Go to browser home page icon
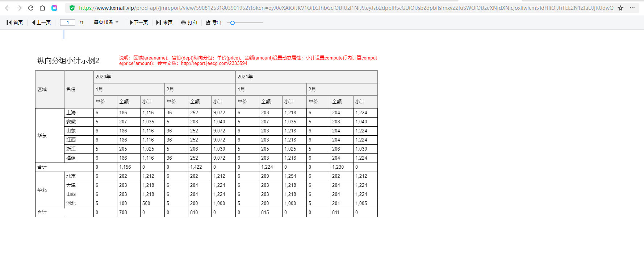 click(x=42, y=8)
